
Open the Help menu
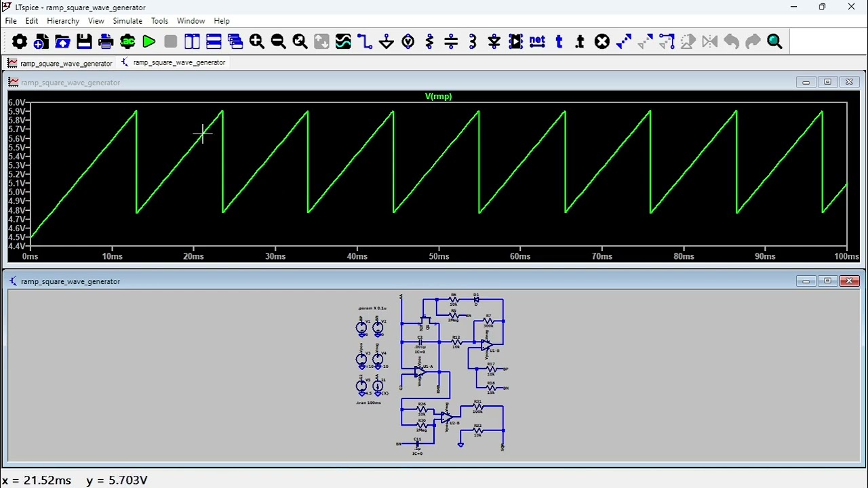tap(222, 21)
